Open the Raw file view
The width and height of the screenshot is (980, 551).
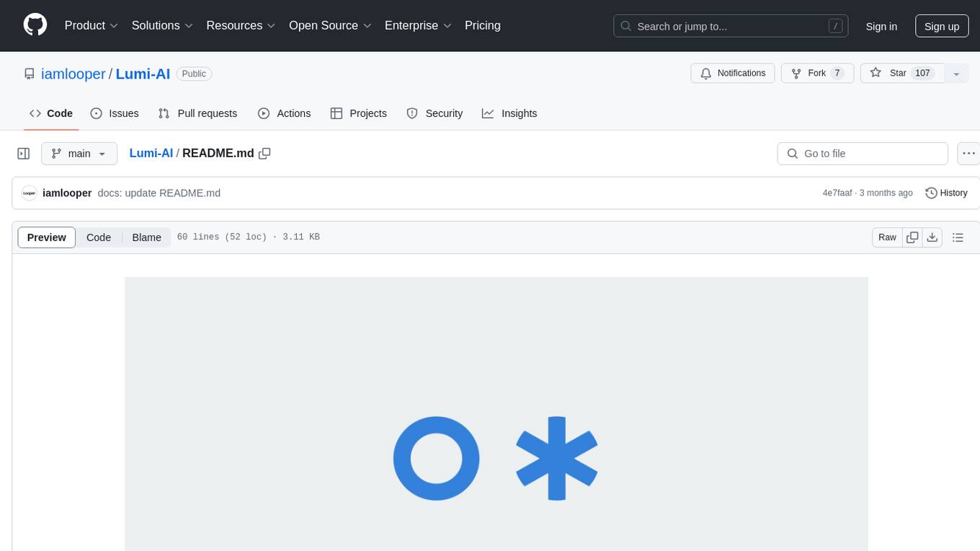click(x=888, y=237)
